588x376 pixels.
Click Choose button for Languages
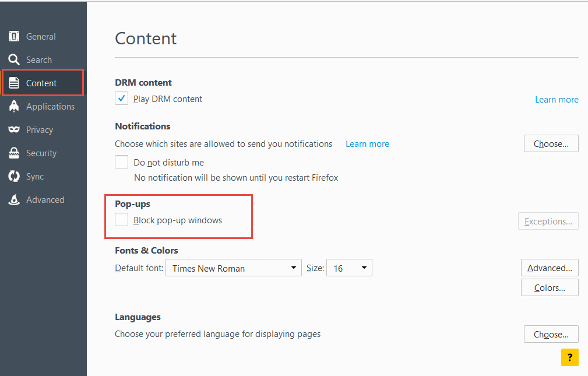[x=551, y=334]
